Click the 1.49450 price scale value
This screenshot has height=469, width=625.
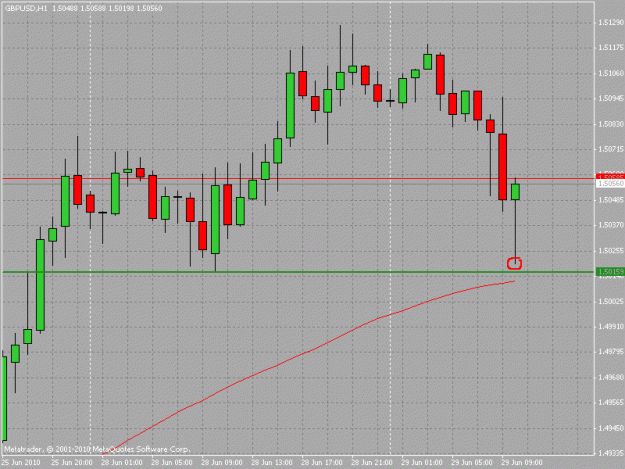click(x=611, y=428)
